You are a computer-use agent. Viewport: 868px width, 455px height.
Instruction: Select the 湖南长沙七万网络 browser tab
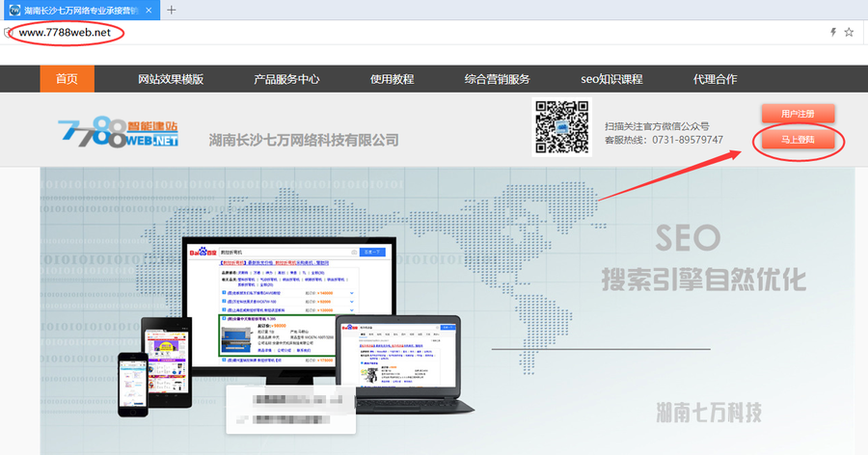(81, 10)
